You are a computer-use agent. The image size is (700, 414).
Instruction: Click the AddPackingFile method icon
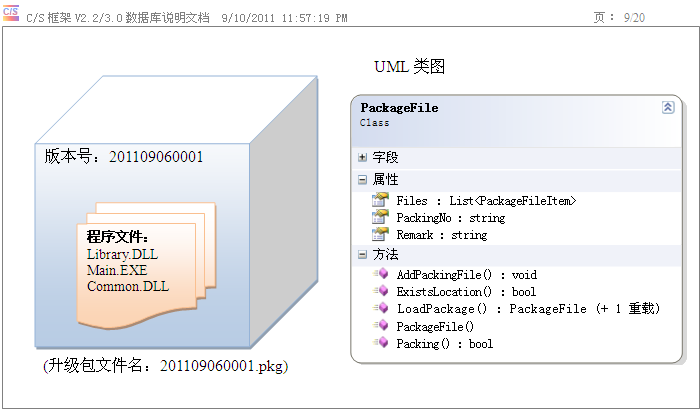coord(380,274)
